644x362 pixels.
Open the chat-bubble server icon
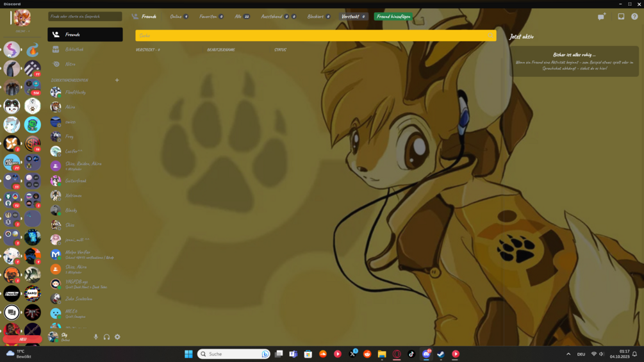tap(12, 312)
